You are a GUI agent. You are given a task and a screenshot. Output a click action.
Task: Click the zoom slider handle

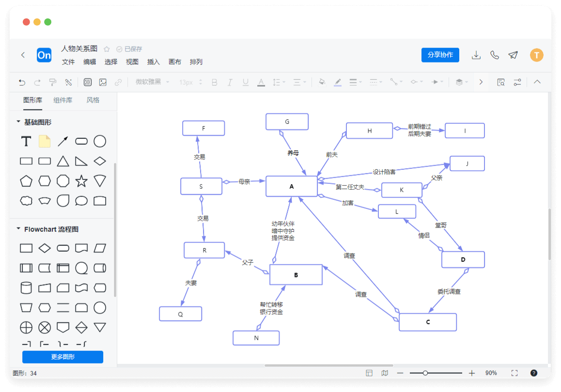pos(425,373)
